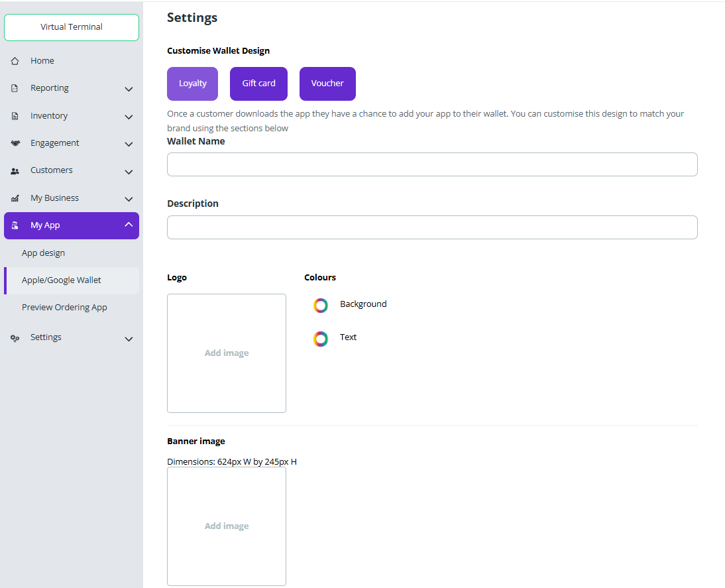Expand the Settings section

pyautogui.click(x=128, y=339)
